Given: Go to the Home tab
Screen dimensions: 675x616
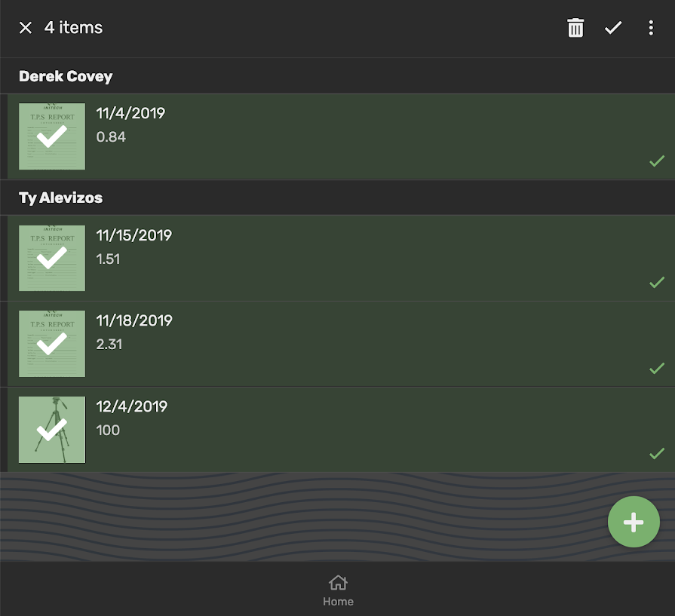Looking at the screenshot, I should (x=338, y=590).
